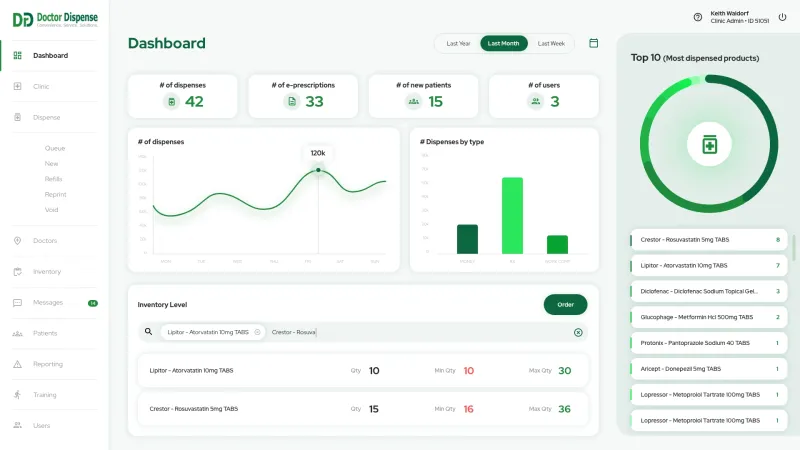Viewport: 800px width, 450px height.
Task: Collapse the Dispense sidebar section
Action: (46, 117)
